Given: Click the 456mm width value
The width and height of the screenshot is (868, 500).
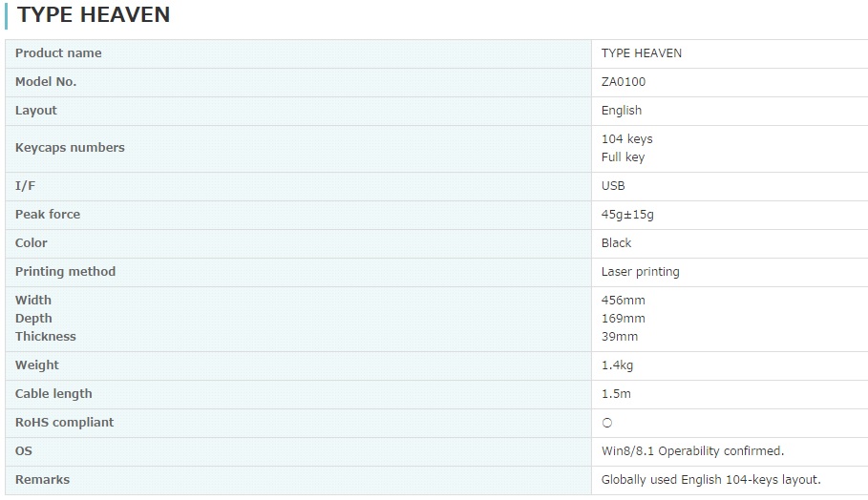Looking at the screenshot, I should [624, 301].
